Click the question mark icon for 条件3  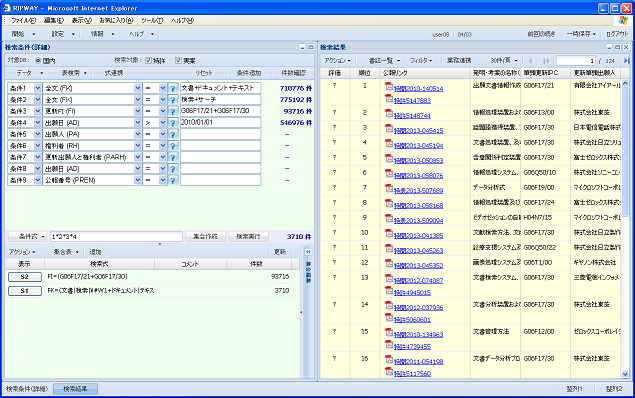173,111
